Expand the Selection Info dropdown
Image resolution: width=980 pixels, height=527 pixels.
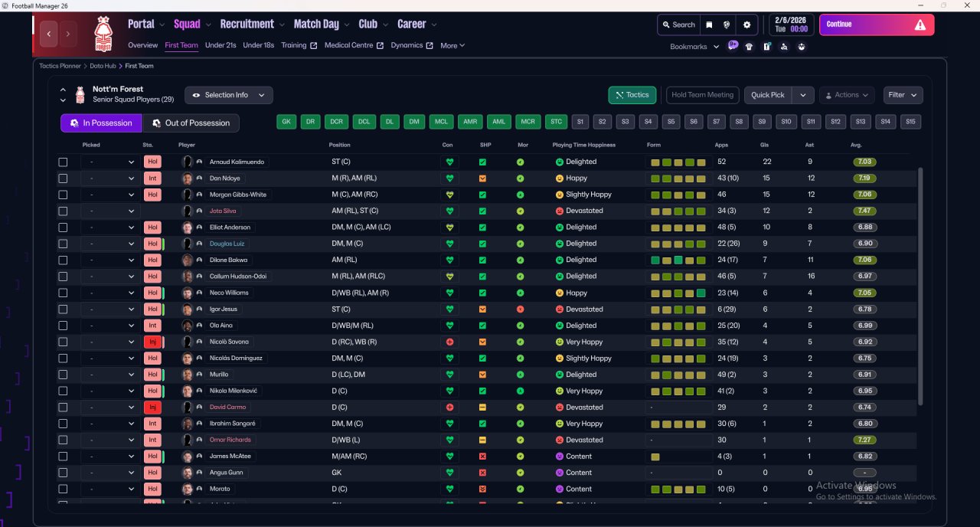[229, 95]
